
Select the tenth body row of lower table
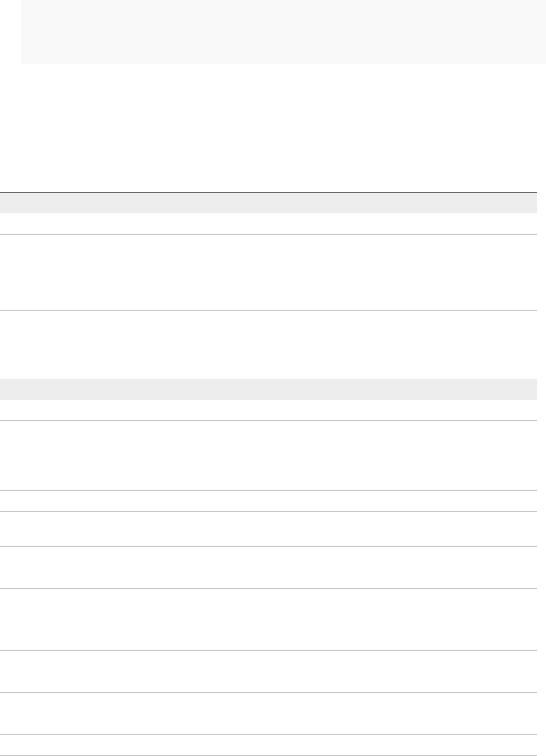pos(268,661)
